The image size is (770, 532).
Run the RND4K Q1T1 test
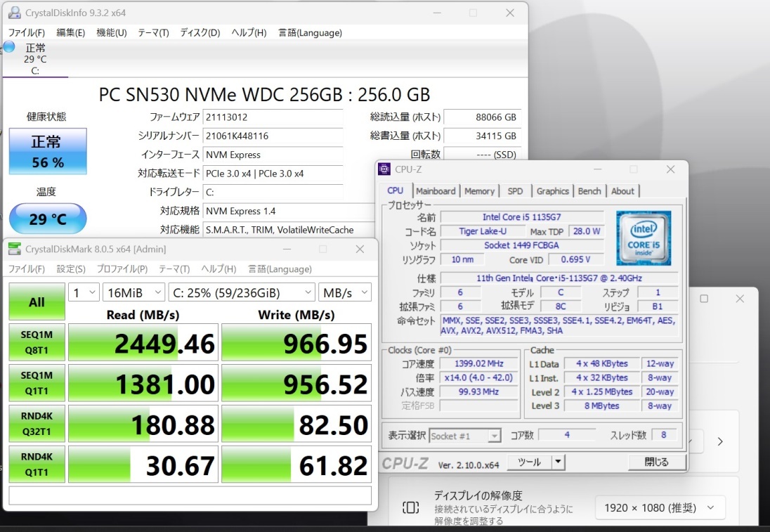click(37, 465)
